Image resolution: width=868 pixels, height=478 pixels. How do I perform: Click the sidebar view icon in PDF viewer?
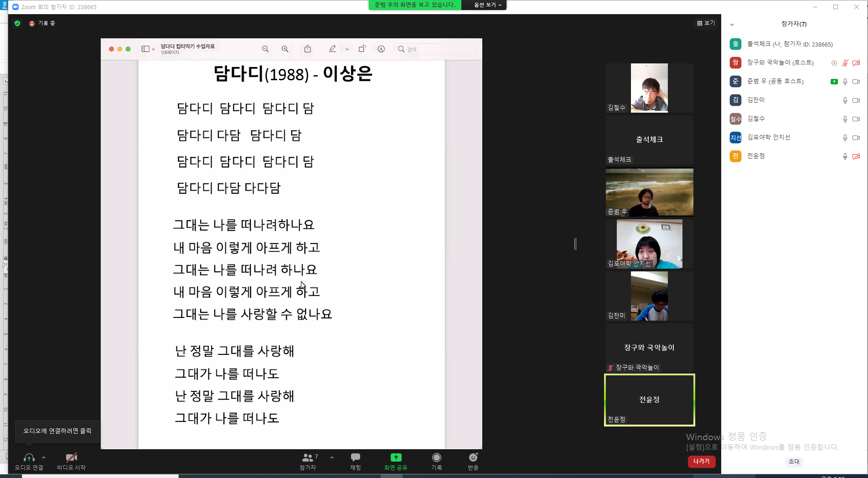coord(145,49)
